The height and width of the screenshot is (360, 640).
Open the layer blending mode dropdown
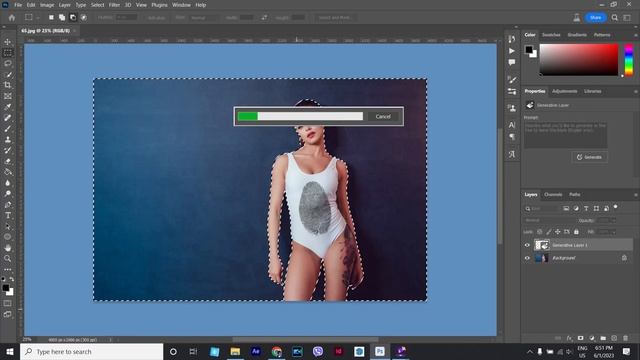[549, 220]
